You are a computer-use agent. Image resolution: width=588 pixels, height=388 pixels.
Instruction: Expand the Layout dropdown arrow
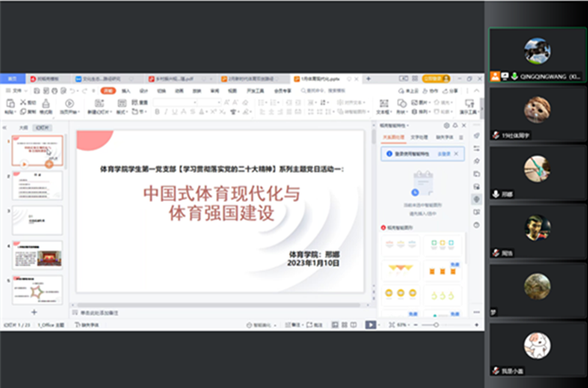(127, 112)
